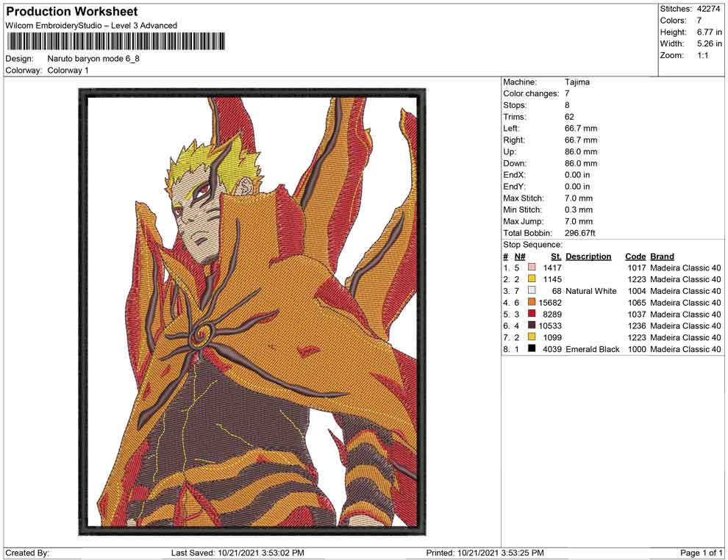Click the Production Worksheet heading
This screenshot has width=728, height=560.
pyautogui.click(x=72, y=12)
